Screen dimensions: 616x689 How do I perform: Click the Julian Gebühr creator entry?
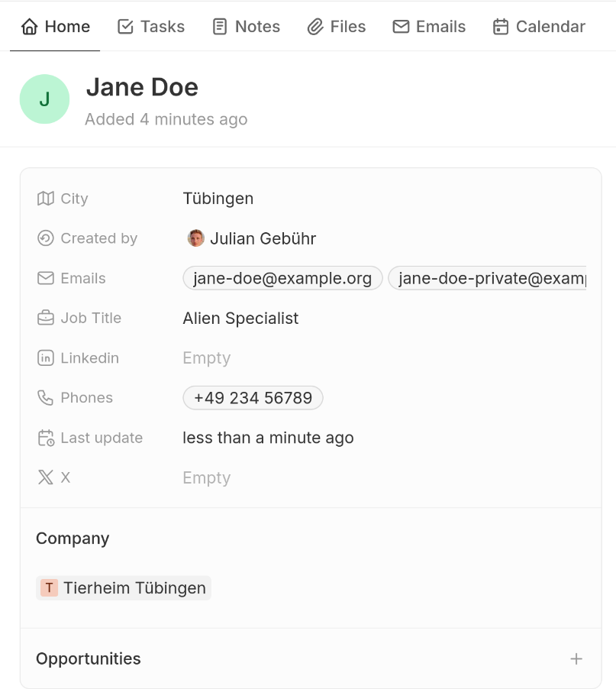click(x=252, y=238)
